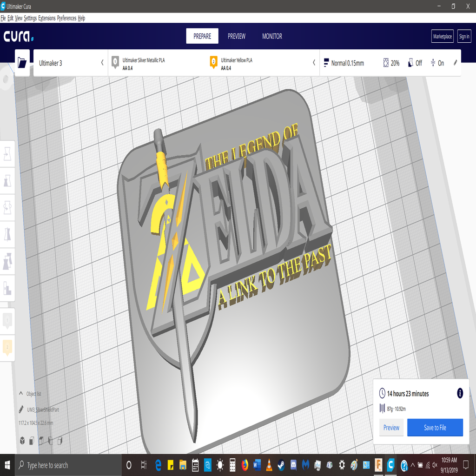Click the print info icon near time estimate
The height and width of the screenshot is (476, 476).
460,393
